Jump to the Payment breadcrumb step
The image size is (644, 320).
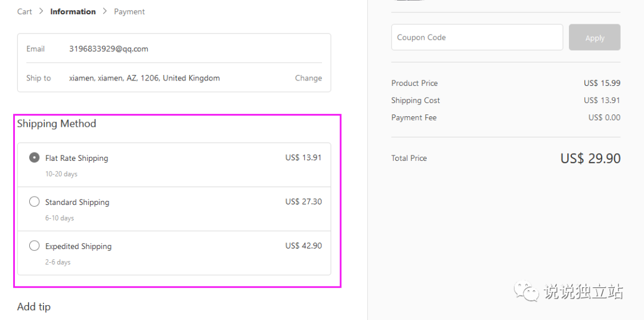coord(129,11)
